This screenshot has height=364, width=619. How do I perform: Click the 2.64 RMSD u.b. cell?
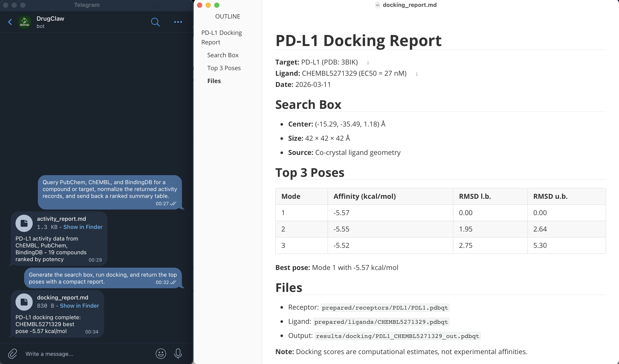567,229
